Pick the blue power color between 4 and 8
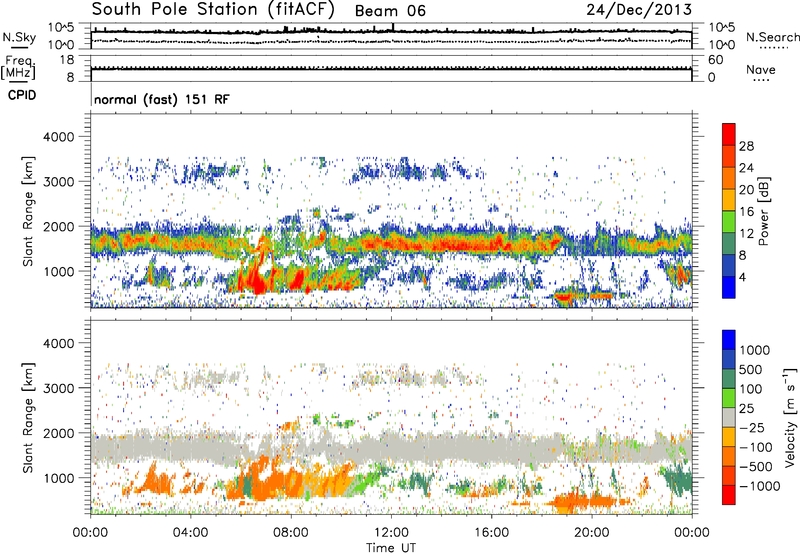 [729, 265]
